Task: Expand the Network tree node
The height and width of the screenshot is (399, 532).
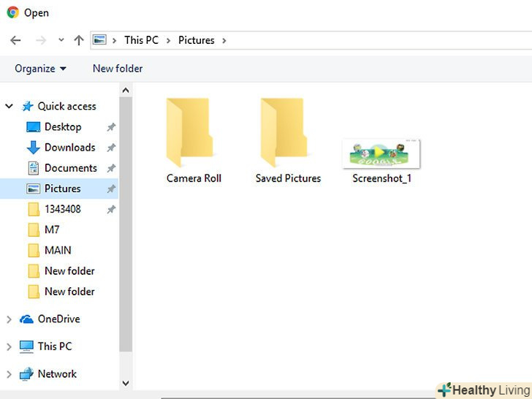Action: pyautogui.click(x=9, y=374)
